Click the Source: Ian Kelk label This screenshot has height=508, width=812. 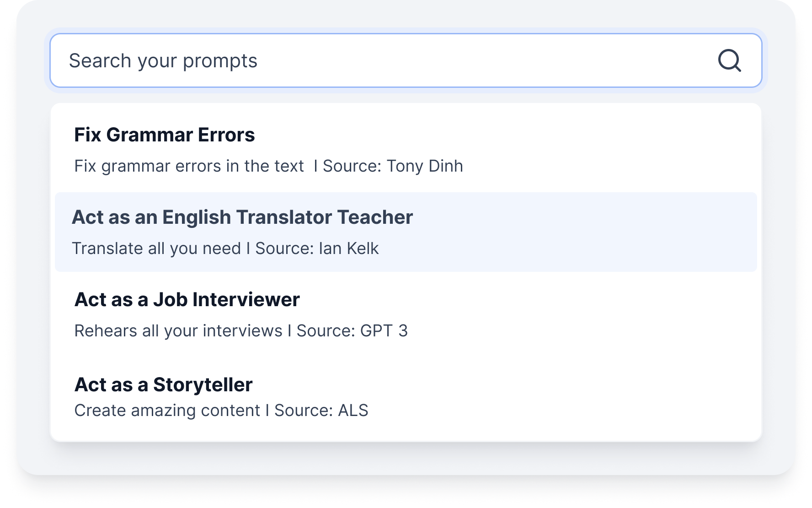(x=317, y=249)
